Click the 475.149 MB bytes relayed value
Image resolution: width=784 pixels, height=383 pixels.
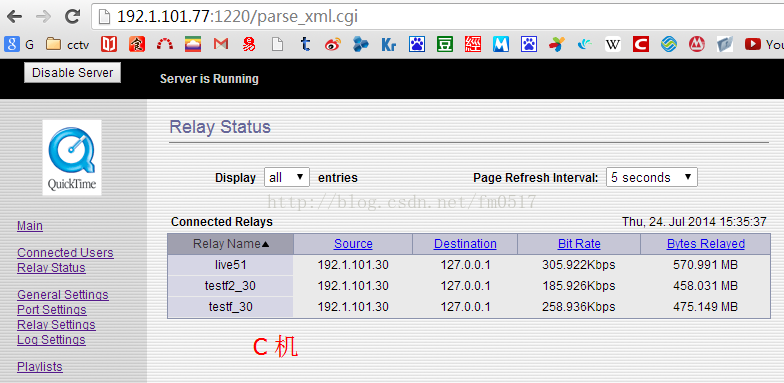tap(706, 306)
